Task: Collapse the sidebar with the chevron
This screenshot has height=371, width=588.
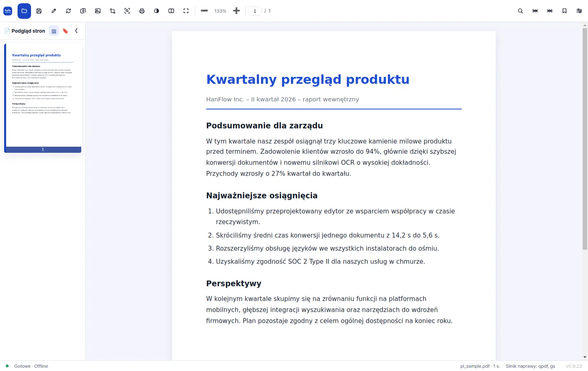Action: (76, 31)
